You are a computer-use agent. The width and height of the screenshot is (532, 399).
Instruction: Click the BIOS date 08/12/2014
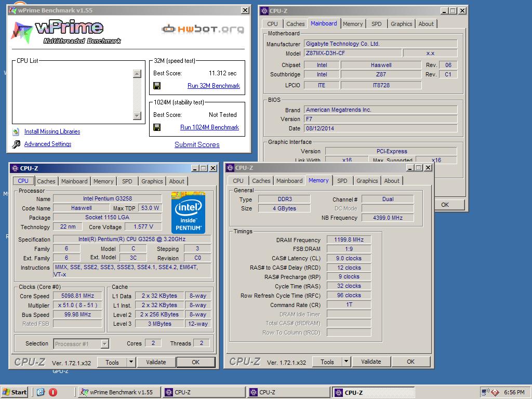(x=381, y=129)
